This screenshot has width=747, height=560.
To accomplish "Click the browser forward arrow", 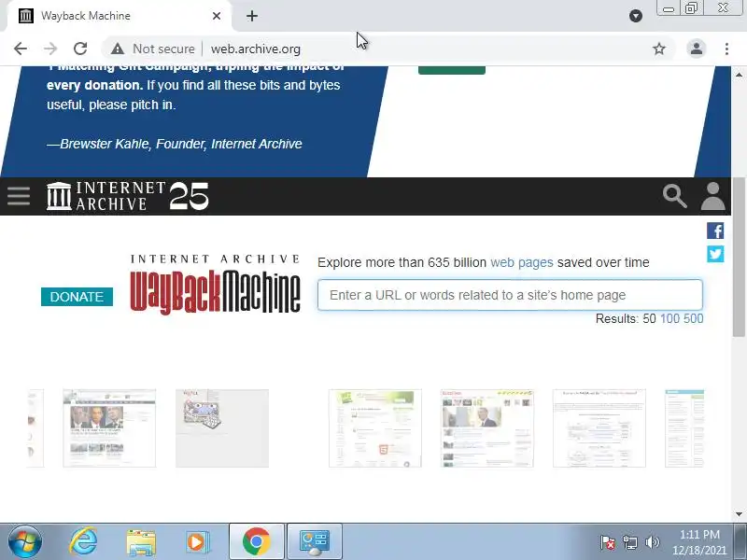I will (x=50, y=49).
